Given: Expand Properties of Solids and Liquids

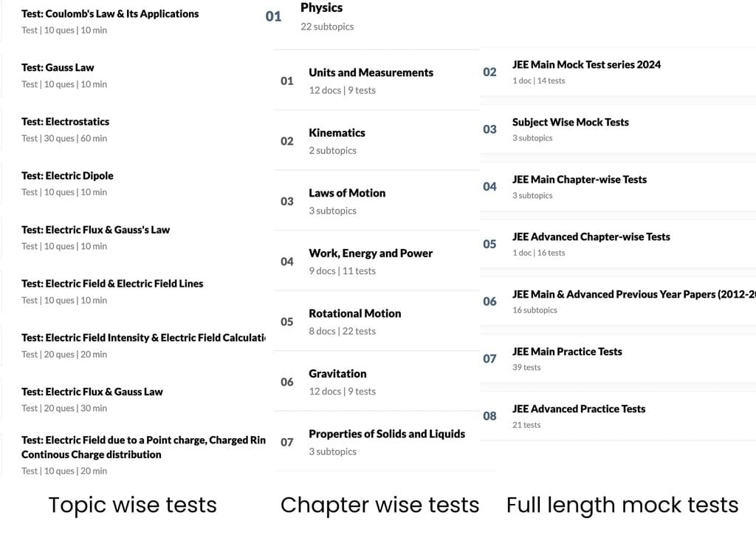Looking at the screenshot, I should 387,435.
